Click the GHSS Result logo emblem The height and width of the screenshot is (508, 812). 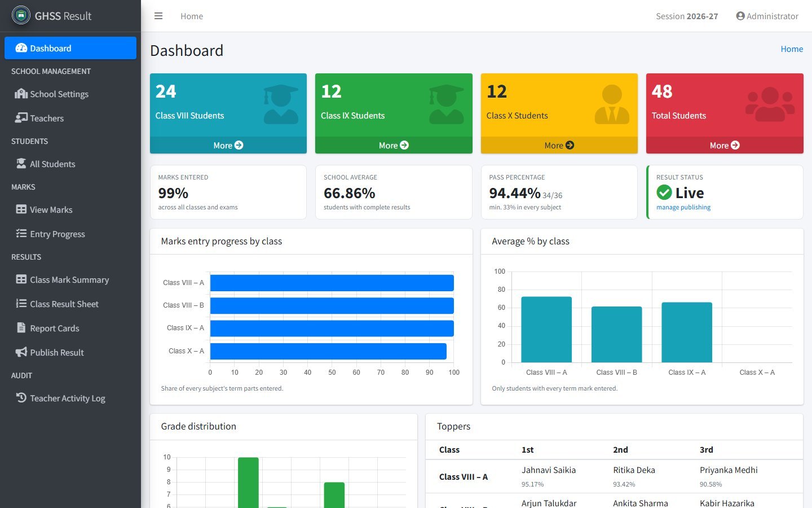click(21, 15)
